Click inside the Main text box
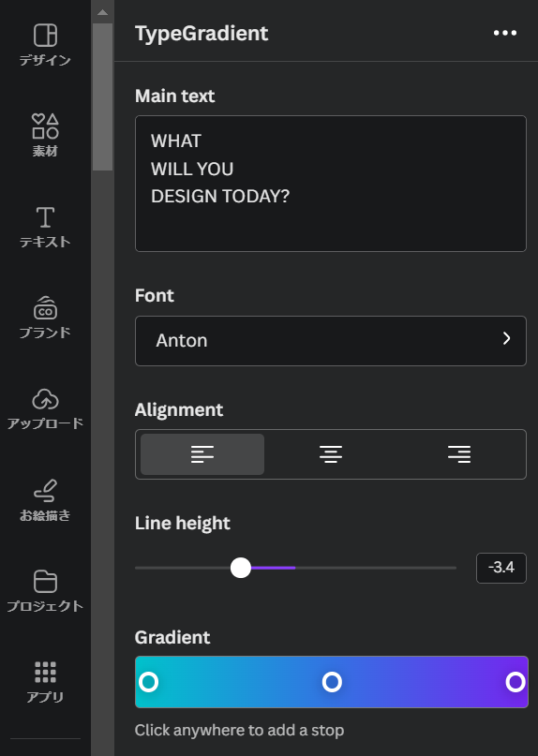Viewport: 538px width, 756px height. pyautogui.click(x=331, y=184)
